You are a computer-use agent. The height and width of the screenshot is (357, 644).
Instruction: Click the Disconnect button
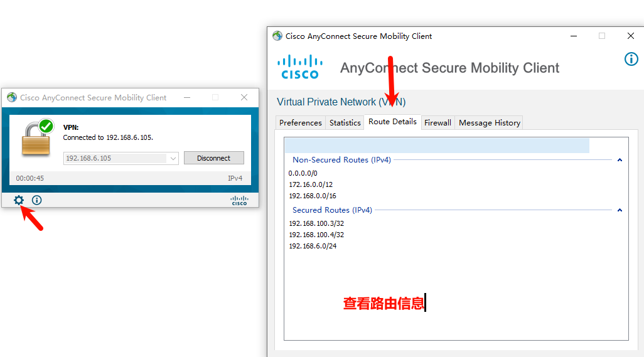click(213, 158)
